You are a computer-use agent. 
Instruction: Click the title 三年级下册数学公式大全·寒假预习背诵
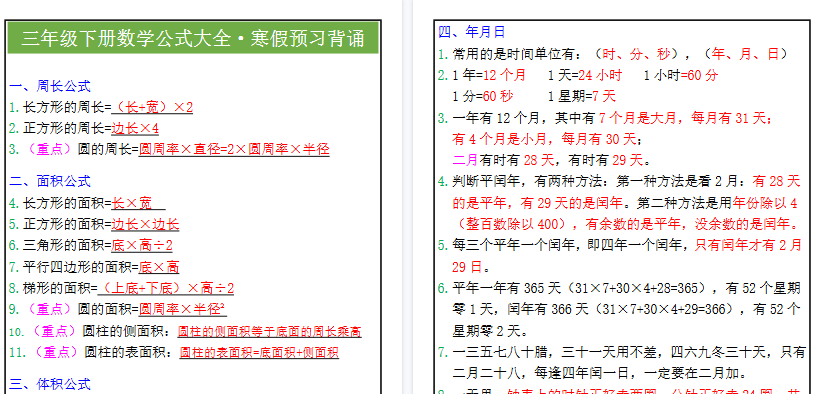pos(193,38)
